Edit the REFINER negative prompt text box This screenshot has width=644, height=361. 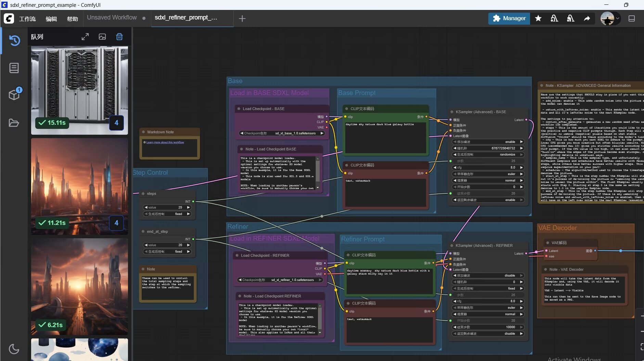click(390, 330)
